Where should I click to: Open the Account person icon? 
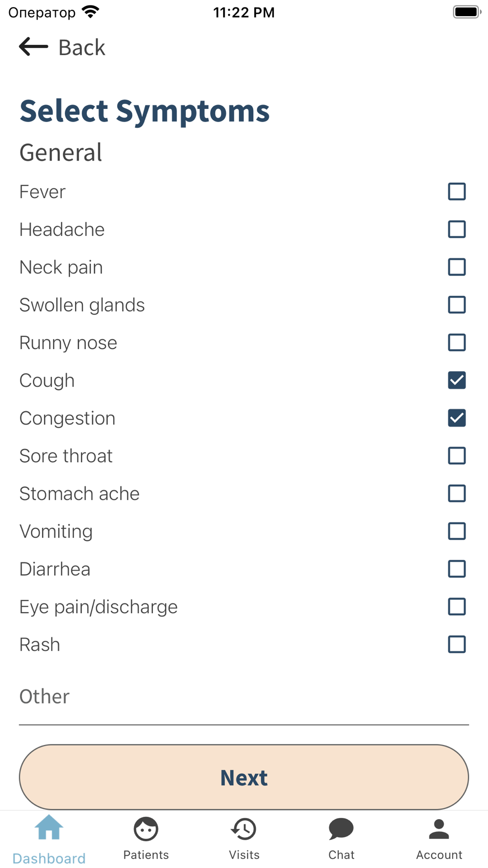[439, 829]
